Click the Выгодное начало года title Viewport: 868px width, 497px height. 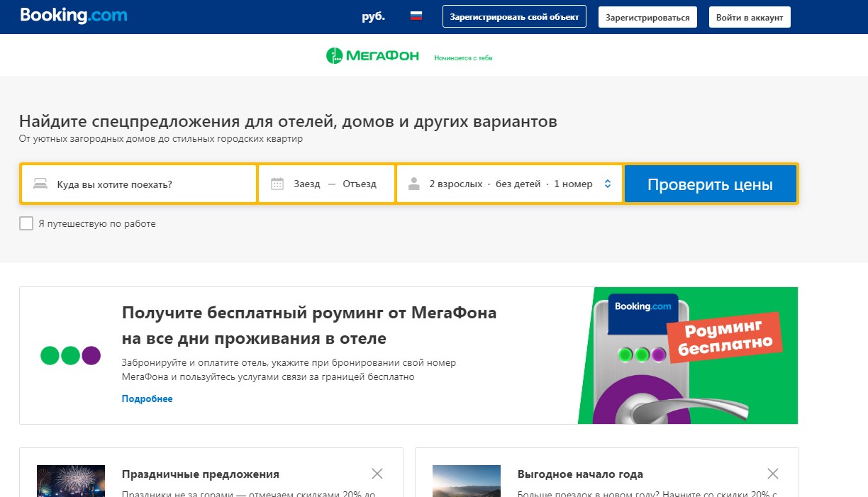pyautogui.click(x=580, y=474)
